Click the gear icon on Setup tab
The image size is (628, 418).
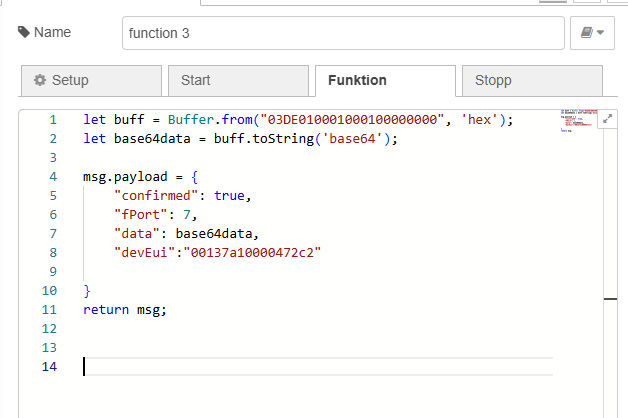(40, 80)
